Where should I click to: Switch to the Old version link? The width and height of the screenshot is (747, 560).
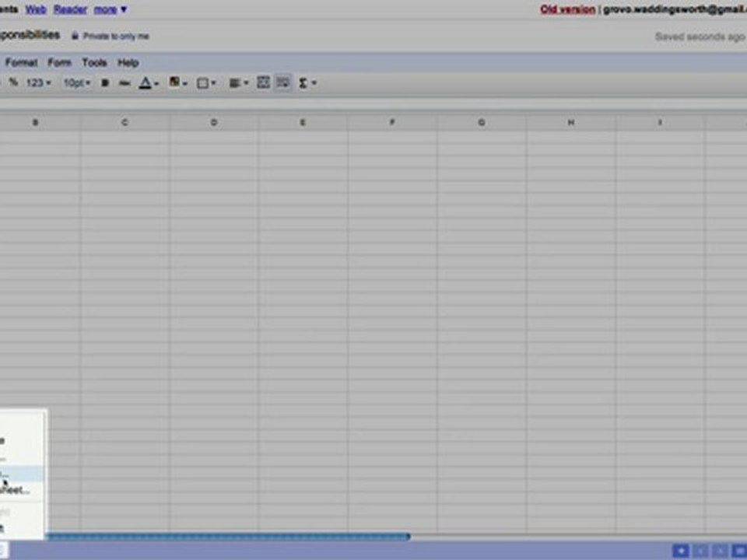(567, 9)
